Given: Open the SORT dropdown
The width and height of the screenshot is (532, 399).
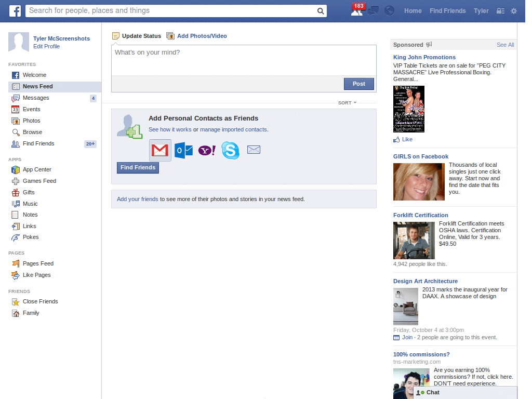Looking at the screenshot, I should (347, 103).
